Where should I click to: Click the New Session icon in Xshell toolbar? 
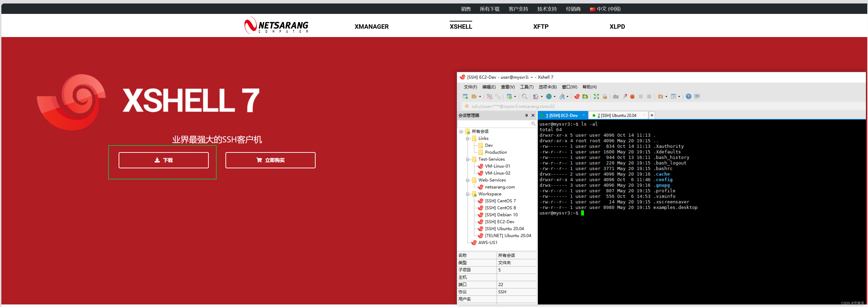click(x=466, y=97)
